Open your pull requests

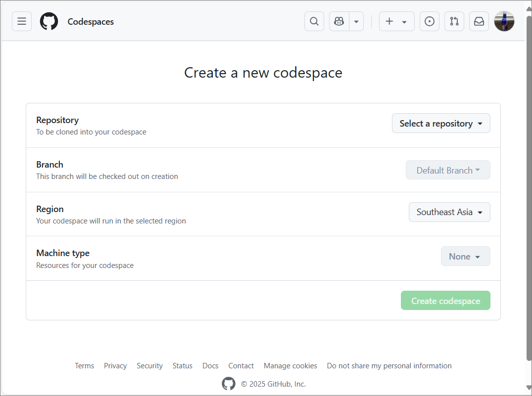pyautogui.click(x=454, y=21)
